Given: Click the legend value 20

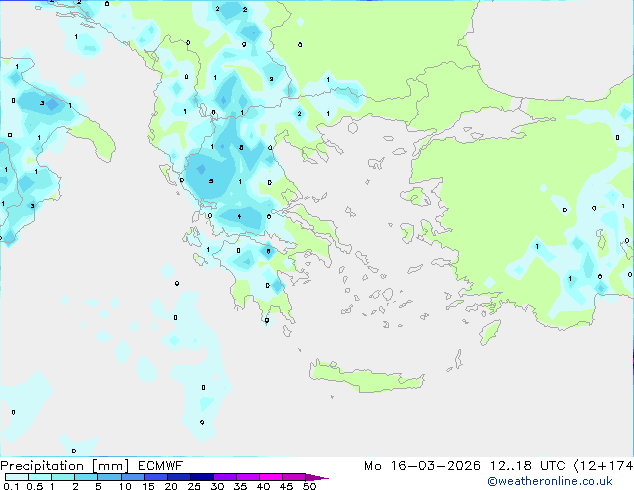Looking at the screenshot, I should [x=171, y=486].
